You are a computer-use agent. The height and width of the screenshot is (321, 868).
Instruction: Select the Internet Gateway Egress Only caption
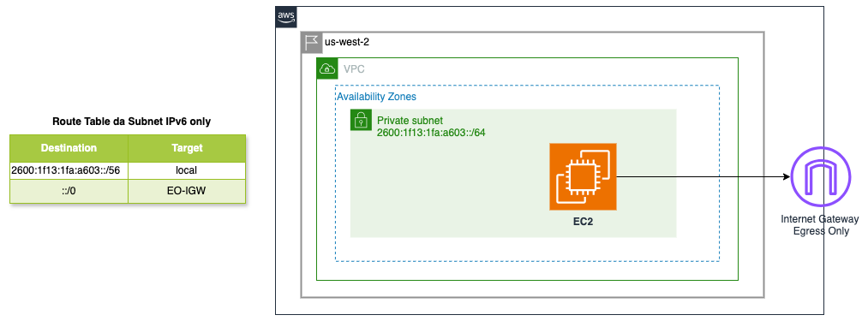point(819,225)
